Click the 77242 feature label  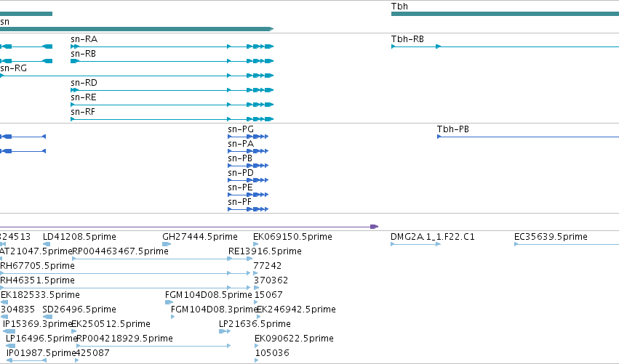267,266
